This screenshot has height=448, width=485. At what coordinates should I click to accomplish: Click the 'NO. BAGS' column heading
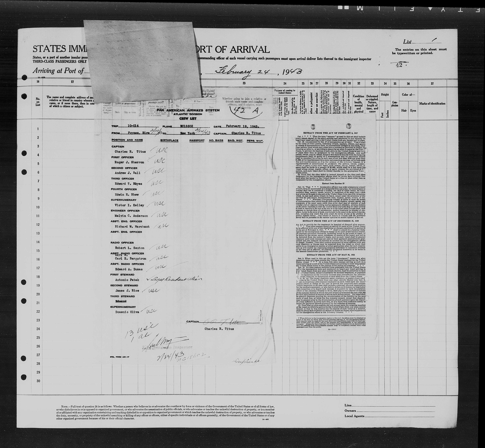[216, 140]
